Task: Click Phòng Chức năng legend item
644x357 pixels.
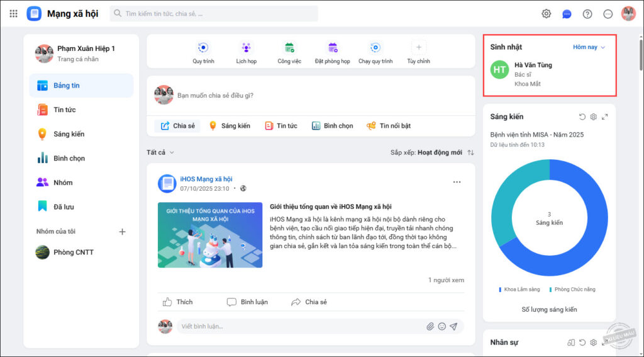Action: pos(572,290)
